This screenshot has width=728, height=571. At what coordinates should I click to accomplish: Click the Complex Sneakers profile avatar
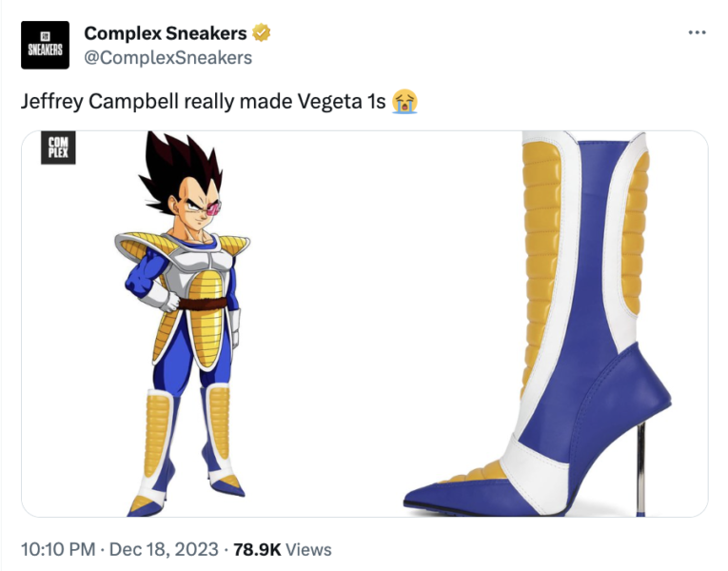(45, 45)
